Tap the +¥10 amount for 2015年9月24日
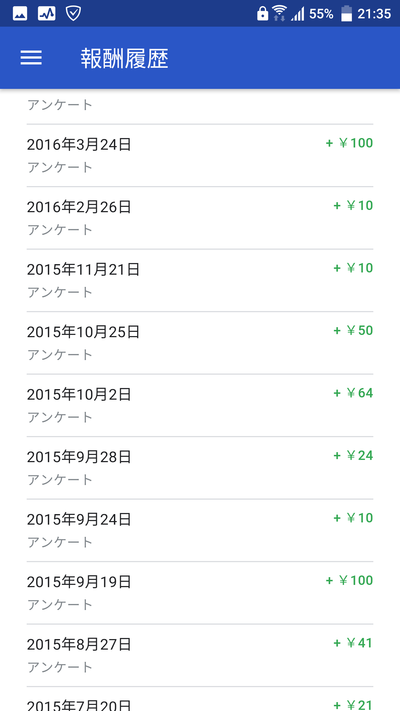This screenshot has height=711, width=400. 353,518
